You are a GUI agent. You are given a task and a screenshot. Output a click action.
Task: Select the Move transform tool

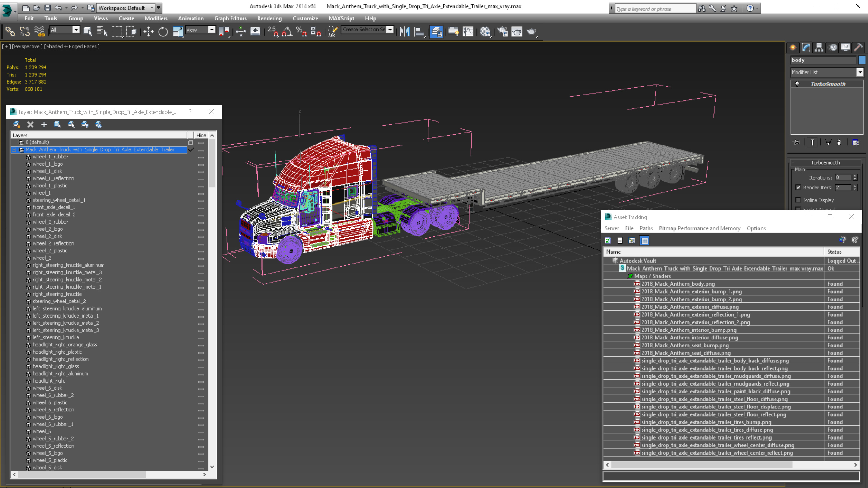click(x=148, y=31)
